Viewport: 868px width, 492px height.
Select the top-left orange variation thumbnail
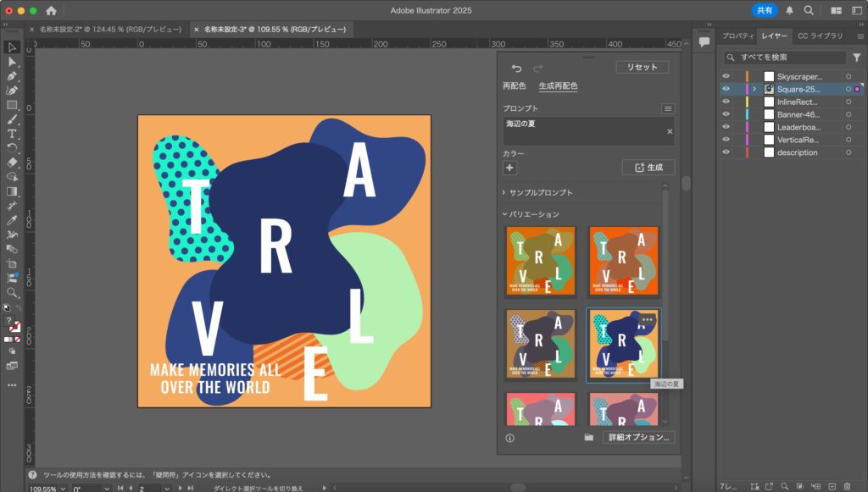point(541,262)
